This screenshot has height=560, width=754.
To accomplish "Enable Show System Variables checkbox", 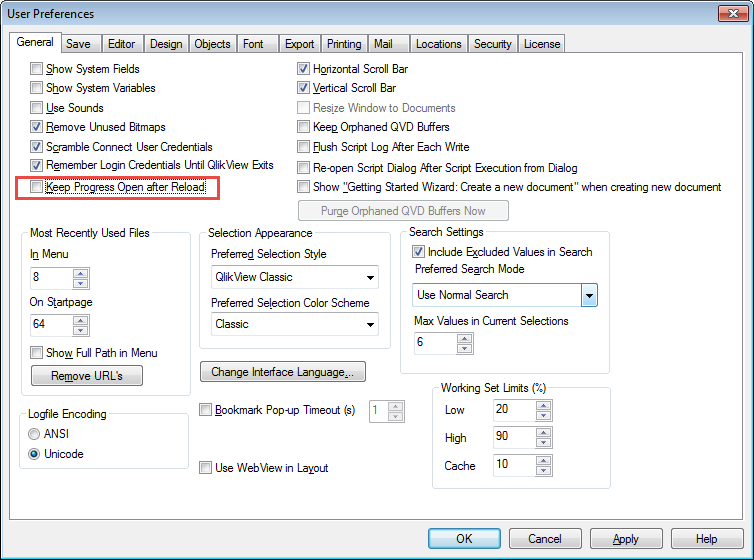I will click(x=36, y=87).
